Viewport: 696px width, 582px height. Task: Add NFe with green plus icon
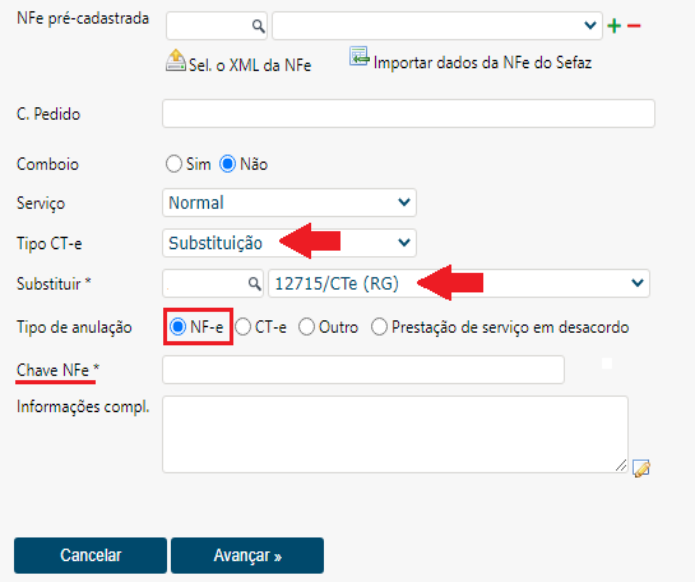(x=614, y=26)
